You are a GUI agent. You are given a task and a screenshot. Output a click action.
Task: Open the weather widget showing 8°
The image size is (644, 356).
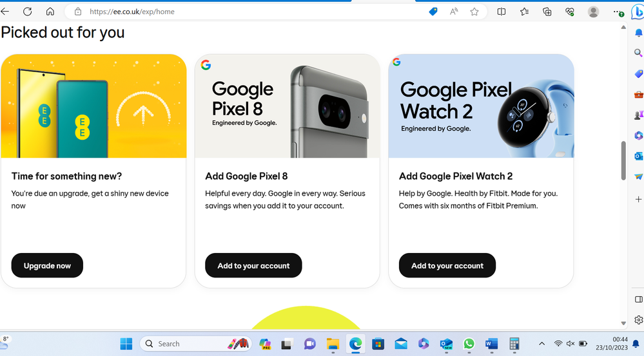pyautogui.click(x=5, y=342)
